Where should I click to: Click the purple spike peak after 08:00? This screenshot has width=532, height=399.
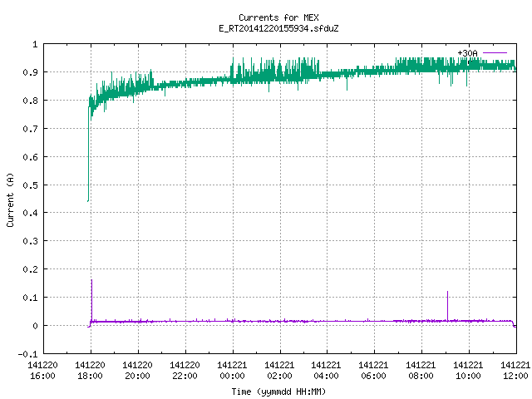tap(447, 292)
